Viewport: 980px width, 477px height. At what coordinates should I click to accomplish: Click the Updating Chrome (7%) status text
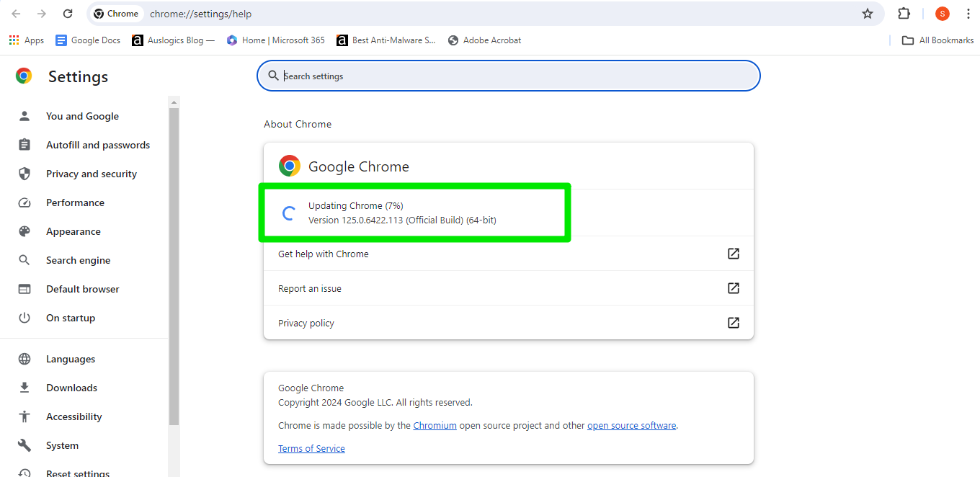point(356,206)
